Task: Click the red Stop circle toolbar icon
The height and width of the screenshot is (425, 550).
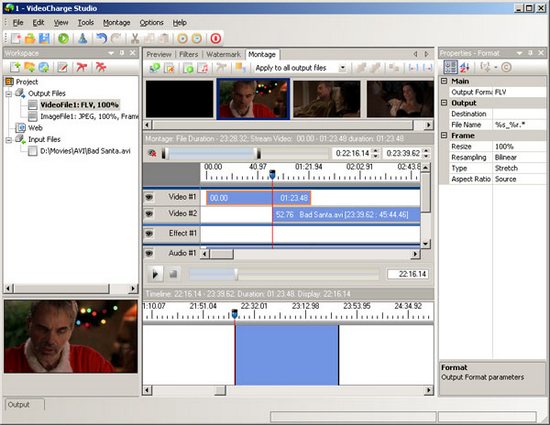Action: pos(216,38)
